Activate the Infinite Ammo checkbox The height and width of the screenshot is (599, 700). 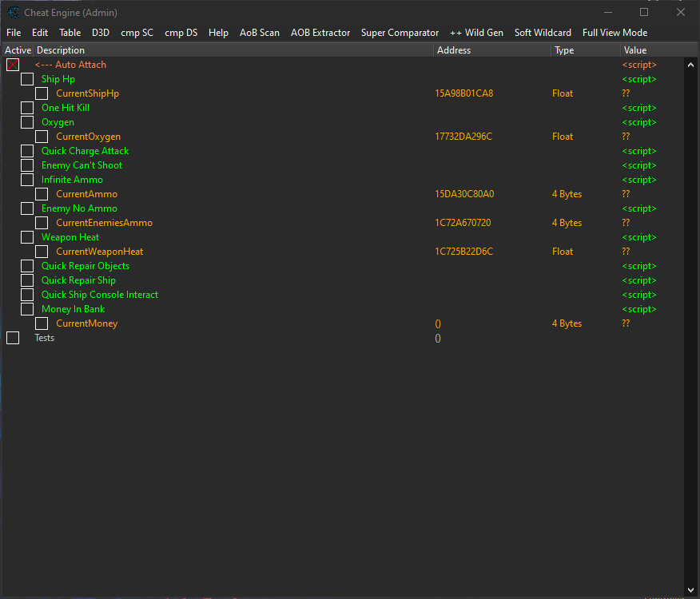pos(27,180)
